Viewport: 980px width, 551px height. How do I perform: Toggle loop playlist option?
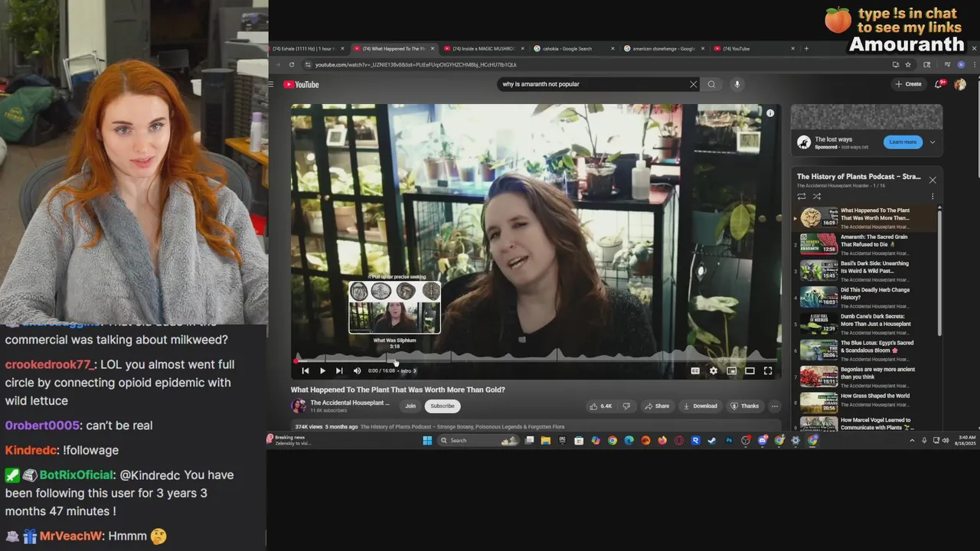[x=802, y=197]
